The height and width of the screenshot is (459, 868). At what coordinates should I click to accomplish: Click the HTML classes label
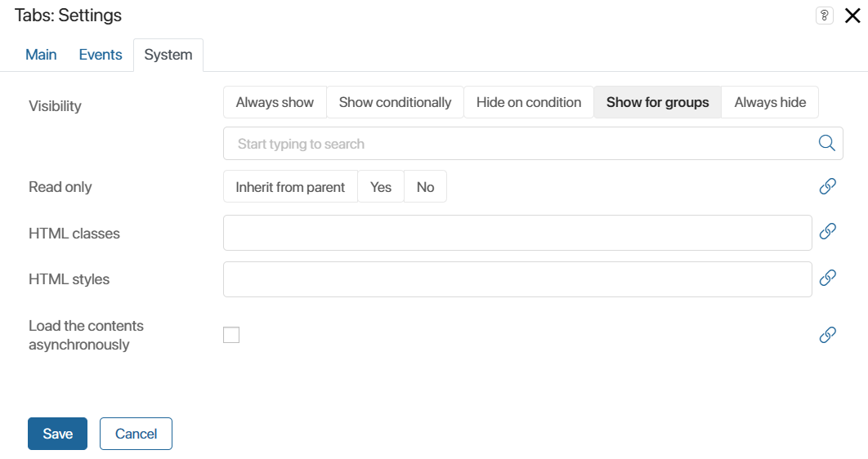click(74, 234)
